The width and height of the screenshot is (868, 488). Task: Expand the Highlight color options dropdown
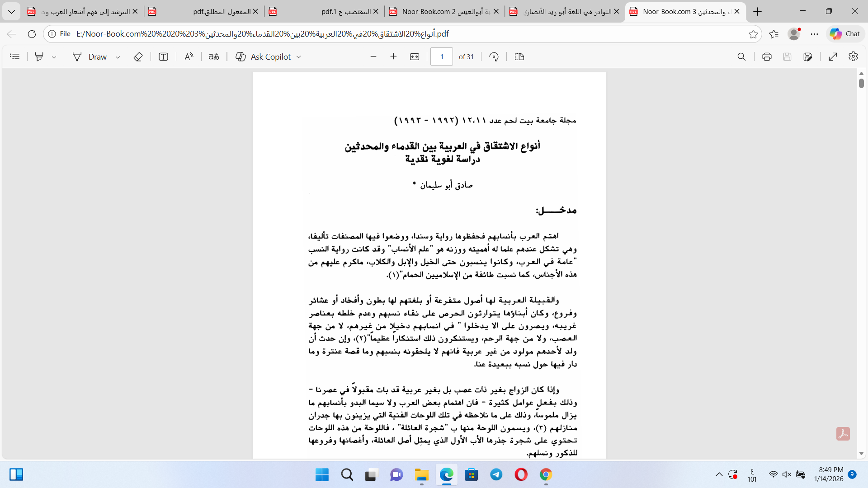[54, 57]
